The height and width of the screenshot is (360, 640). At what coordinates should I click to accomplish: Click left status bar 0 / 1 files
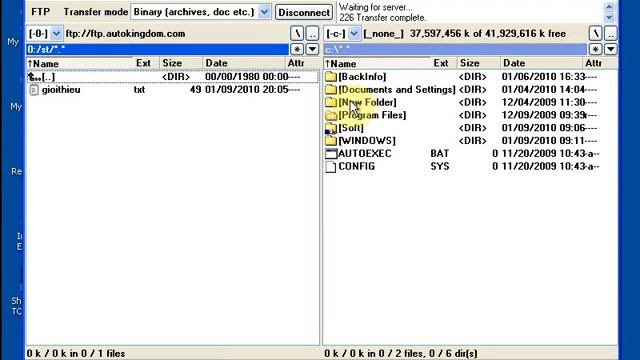tap(76, 353)
